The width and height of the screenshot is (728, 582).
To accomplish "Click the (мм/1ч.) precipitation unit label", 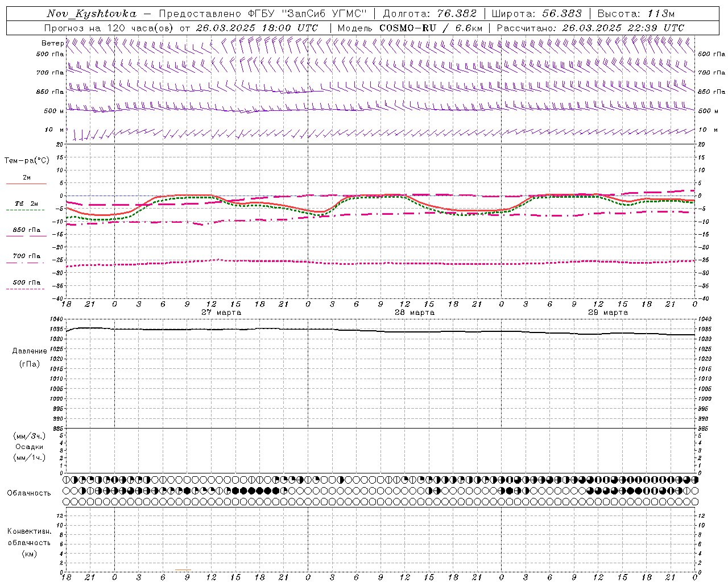I will pos(30,458).
